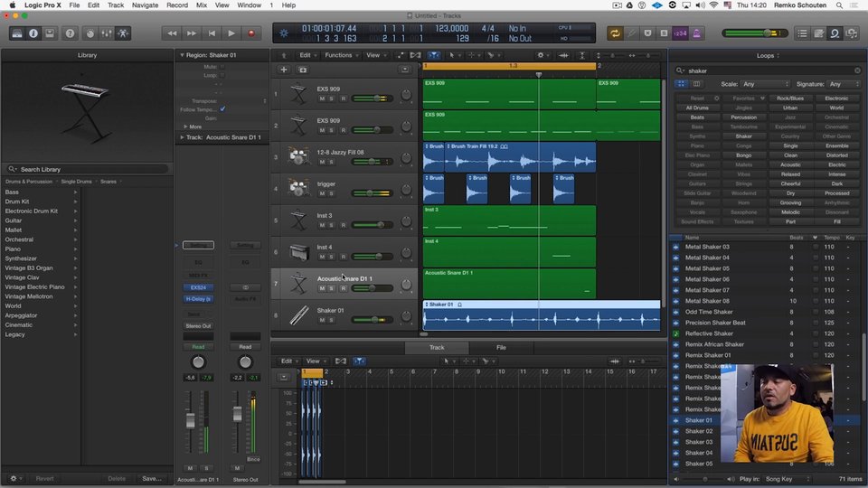The height and width of the screenshot is (488, 868).
Task: Open the Record menu
Action: point(177,5)
